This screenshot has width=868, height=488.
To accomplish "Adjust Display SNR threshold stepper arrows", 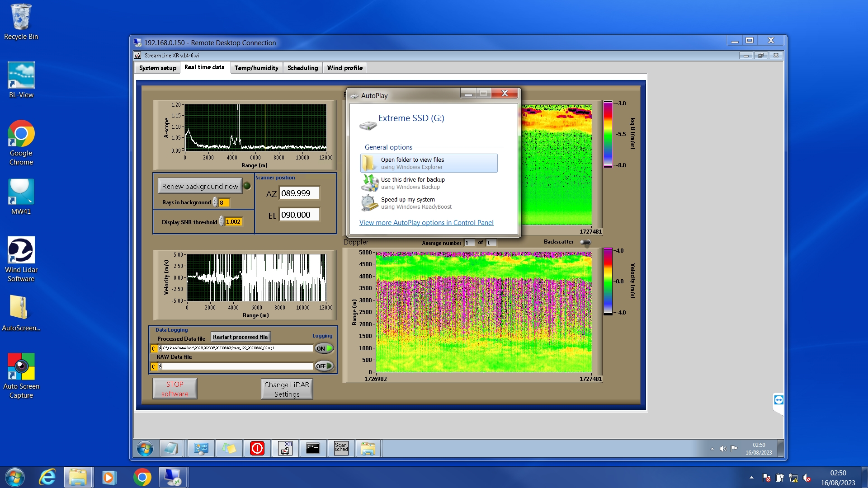I will [221, 221].
